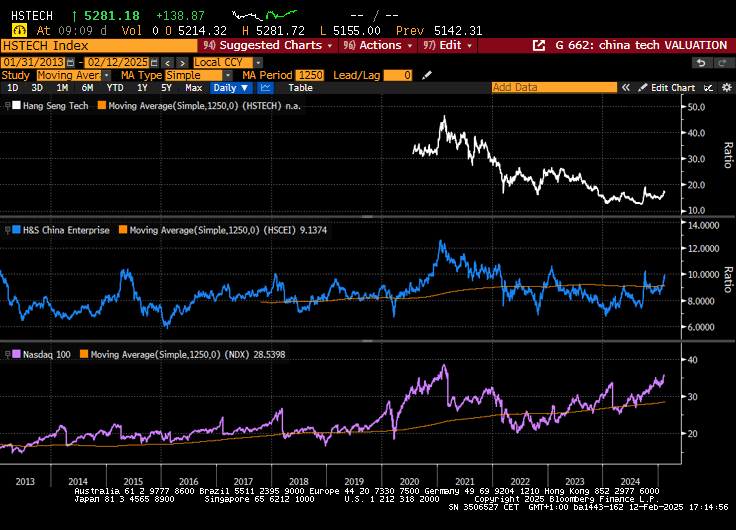Click the Nasdaq 100 legend label
Image resolution: width=736 pixels, height=530 pixels.
point(46,354)
